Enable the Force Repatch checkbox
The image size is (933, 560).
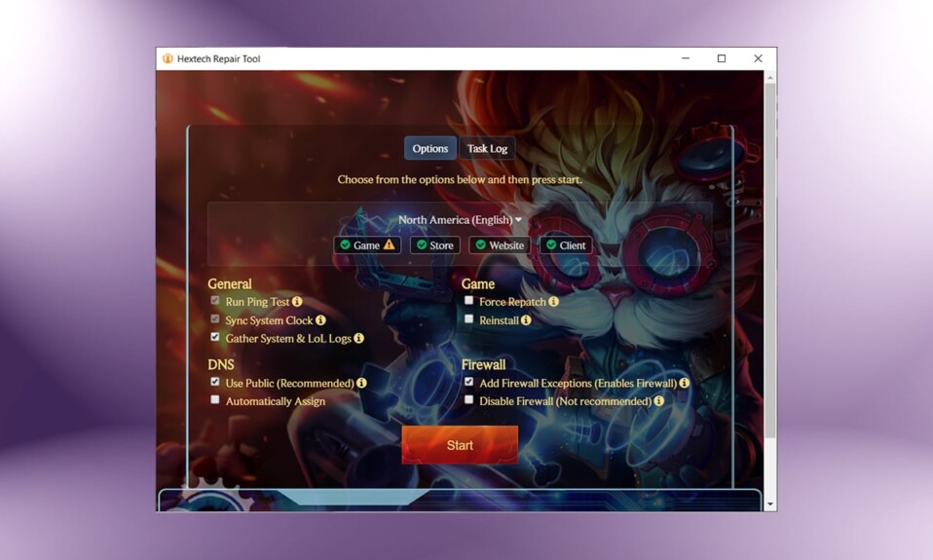click(x=468, y=301)
